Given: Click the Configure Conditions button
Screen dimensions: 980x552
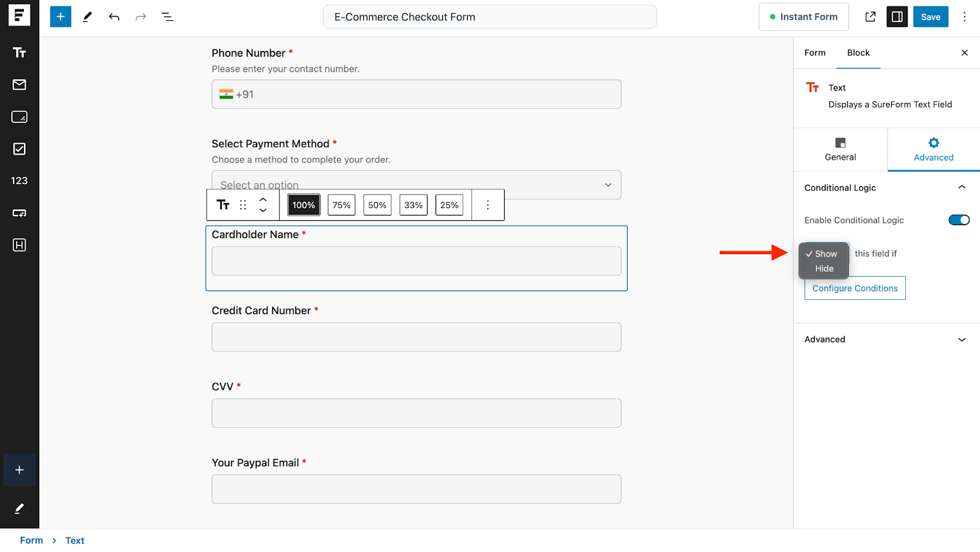Looking at the screenshot, I should 854,288.
